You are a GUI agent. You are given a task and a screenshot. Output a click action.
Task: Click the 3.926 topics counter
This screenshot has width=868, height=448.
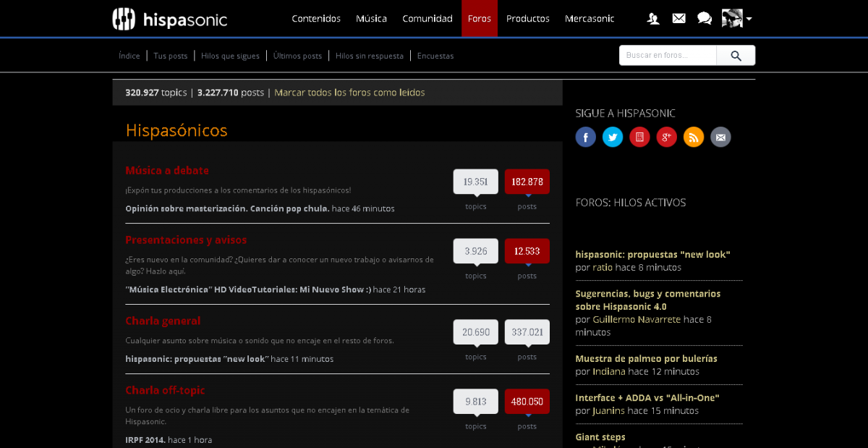[476, 251]
